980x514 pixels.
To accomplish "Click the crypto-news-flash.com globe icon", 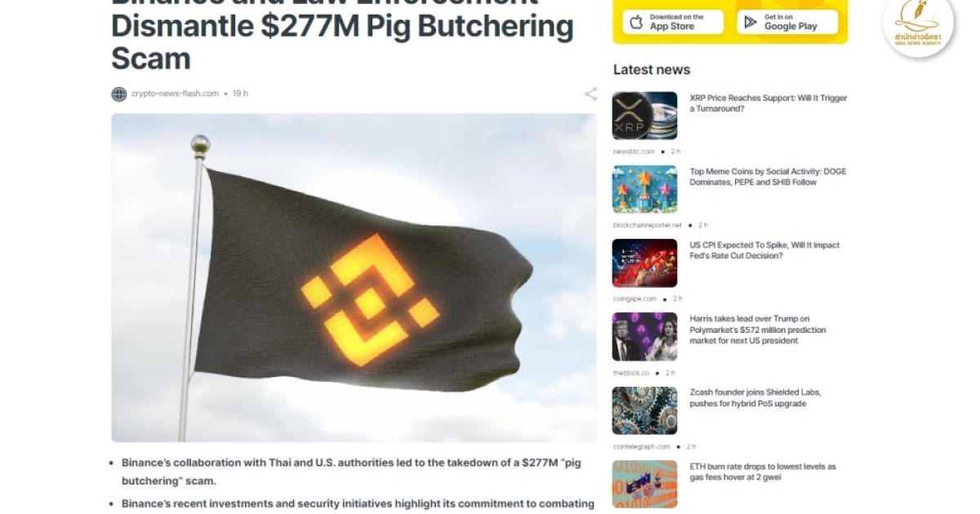I will [x=119, y=94].
